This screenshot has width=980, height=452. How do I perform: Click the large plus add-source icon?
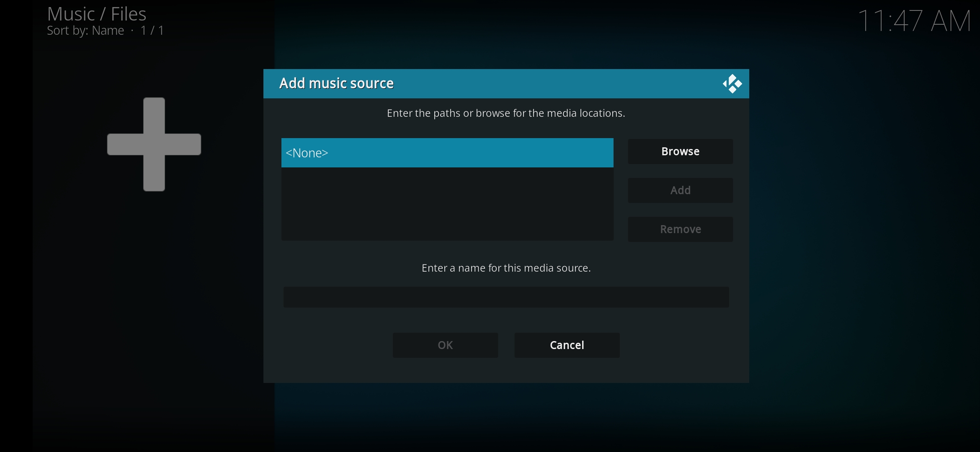[154, 144]
